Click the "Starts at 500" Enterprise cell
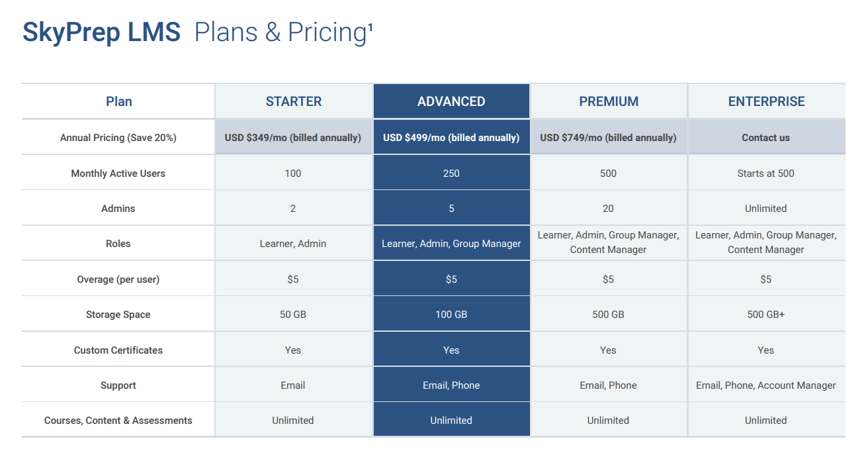Viewport: 868px width, 451px height. coord(765,174)
